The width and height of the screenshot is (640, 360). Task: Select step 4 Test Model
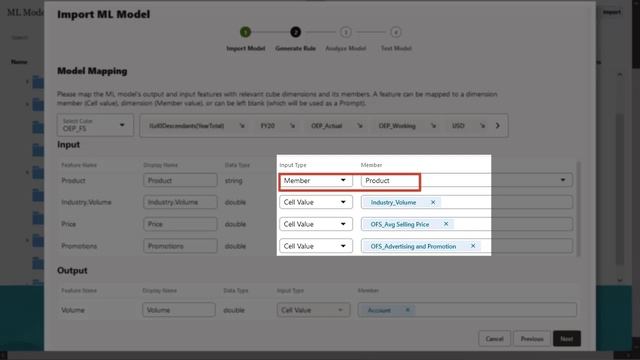pyautogui.click(x=396, y=32)
